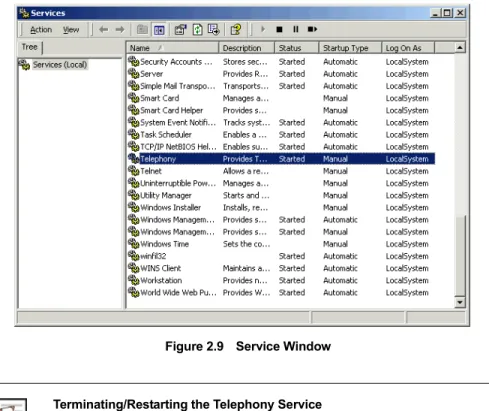Click the Windows Time service icon
Screen dimensions: 489x411
(134, 244)
